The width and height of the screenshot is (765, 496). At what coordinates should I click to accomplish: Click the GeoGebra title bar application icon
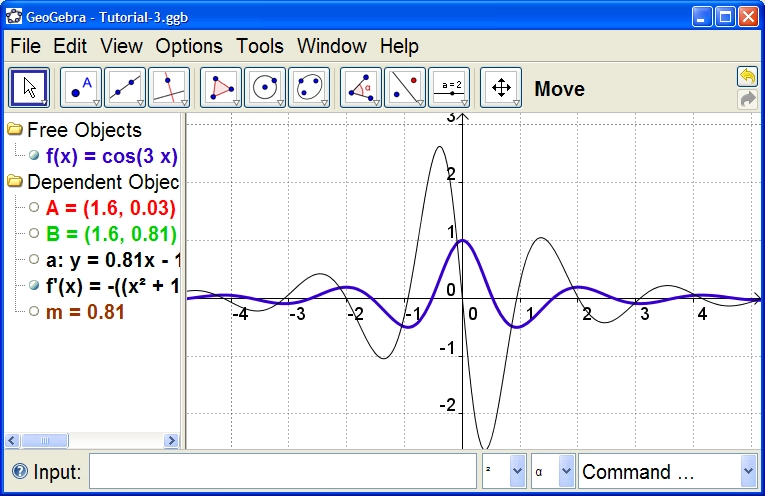pos(14,17)
